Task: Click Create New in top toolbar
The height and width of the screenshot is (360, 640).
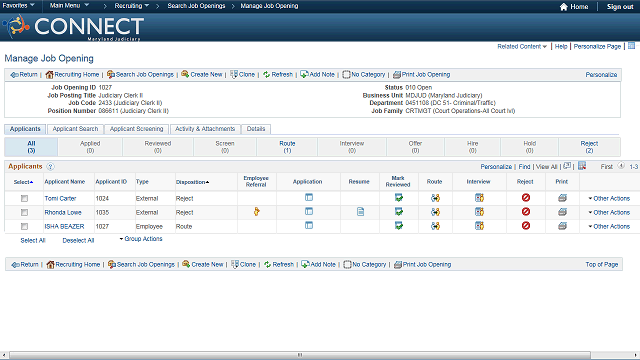Action: coord(202,75)
